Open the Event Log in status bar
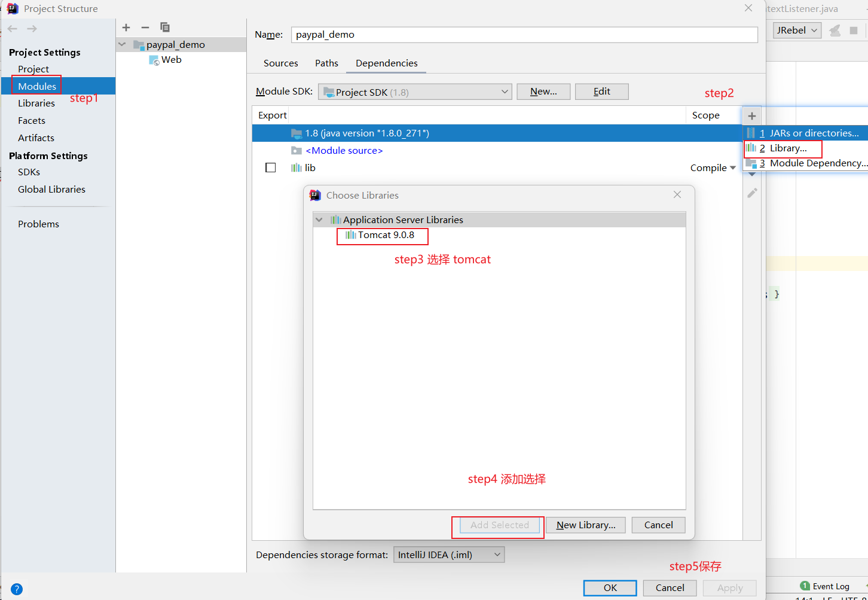This screenshot has width=868, height=600. pos(825,586)
